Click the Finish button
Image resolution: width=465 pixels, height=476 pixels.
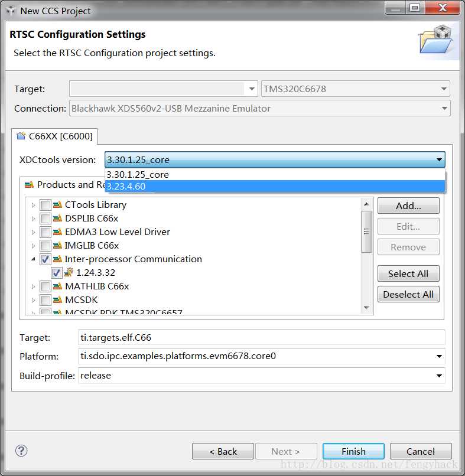pos(353,451)
